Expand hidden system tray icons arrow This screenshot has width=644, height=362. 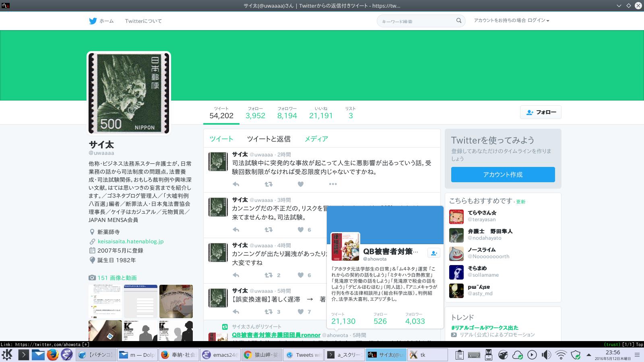pyautogui.click(x=589, y=355)
